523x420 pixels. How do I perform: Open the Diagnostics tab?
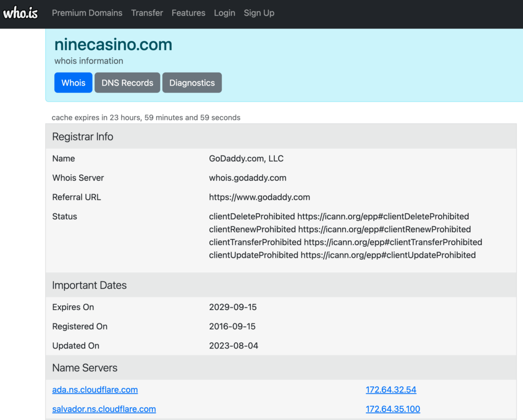pyautogui.click(x=192, y=83)
